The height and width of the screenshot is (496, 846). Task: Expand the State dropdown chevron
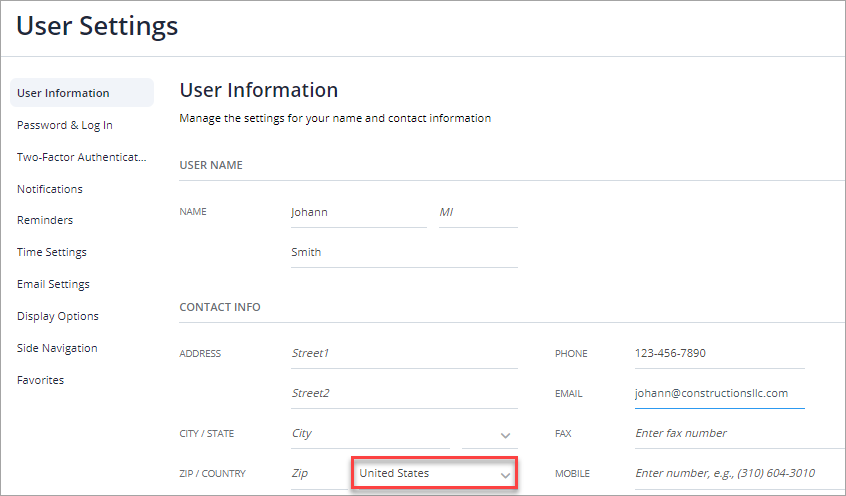(505, 435)
